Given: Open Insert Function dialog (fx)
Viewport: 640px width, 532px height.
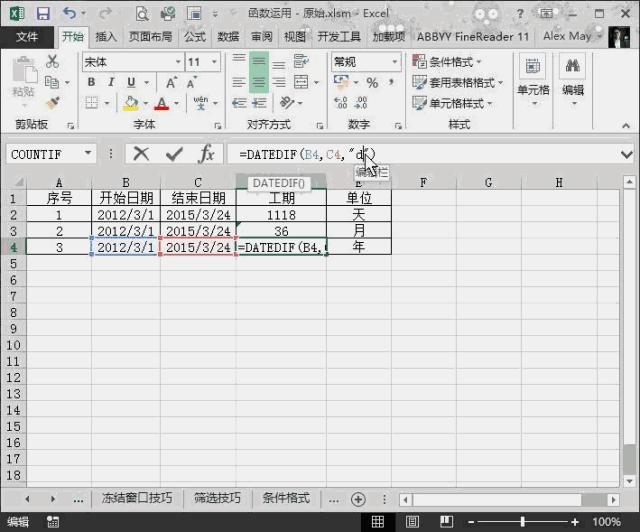Looking at the screenshot, I should [x=207, y=154].
